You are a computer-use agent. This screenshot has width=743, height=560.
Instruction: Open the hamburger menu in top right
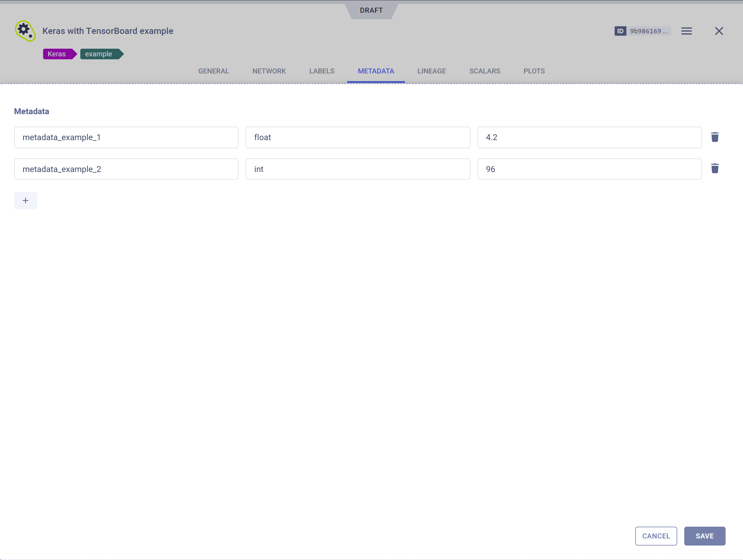point(687,31)
